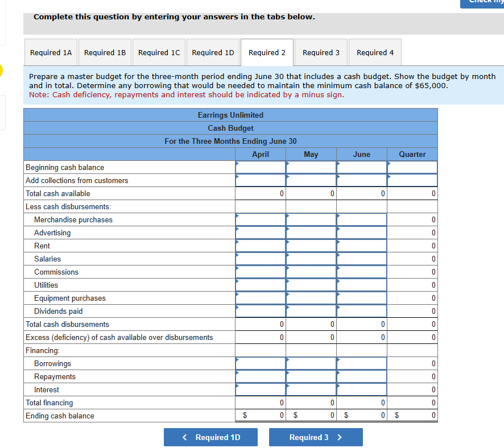Screen dimensions: 504x448
Task: Select April Beginning cash balance cell
Action: coord(261,167)
